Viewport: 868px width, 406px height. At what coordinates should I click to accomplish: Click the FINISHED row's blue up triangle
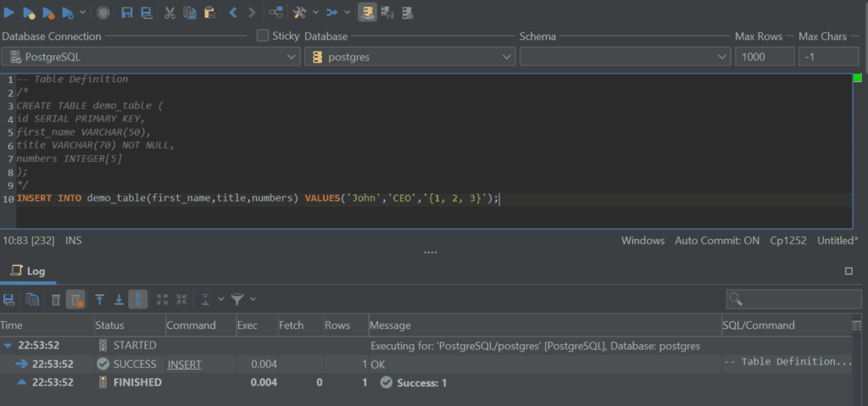tap(22, 382)
